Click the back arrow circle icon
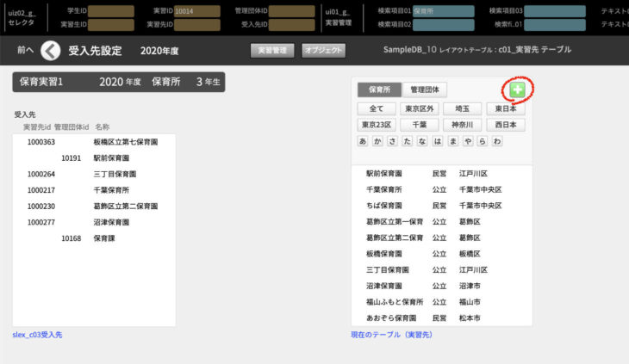 51,51
